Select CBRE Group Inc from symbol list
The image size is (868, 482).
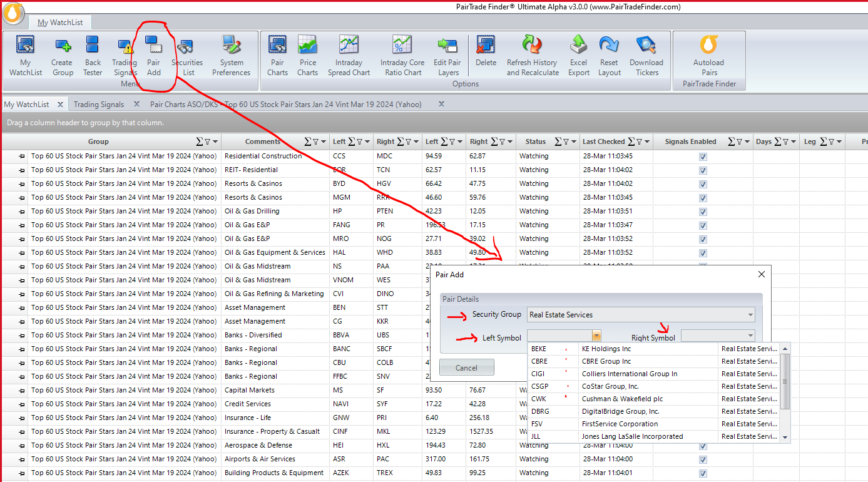tap(606, 361)
